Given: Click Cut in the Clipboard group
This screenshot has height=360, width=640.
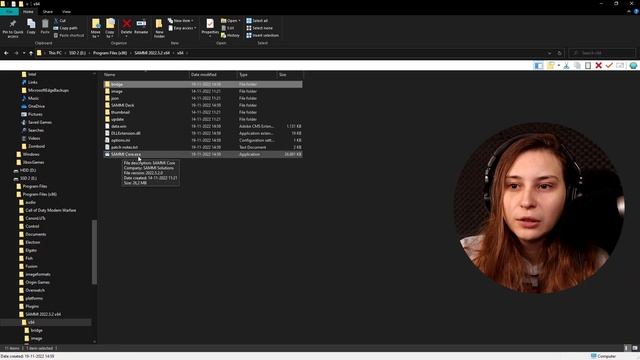Looking at the screenshot, I should click(60, 20).
